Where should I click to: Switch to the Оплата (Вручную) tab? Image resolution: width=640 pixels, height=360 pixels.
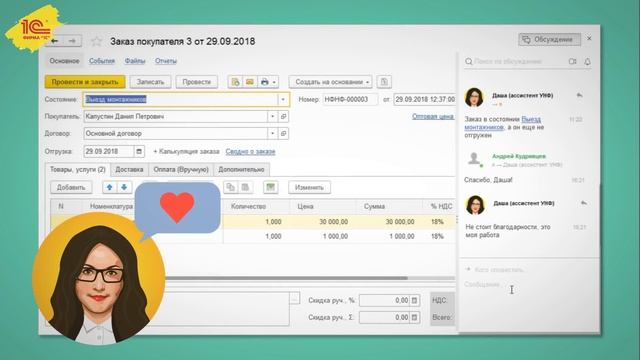point(181,169)
